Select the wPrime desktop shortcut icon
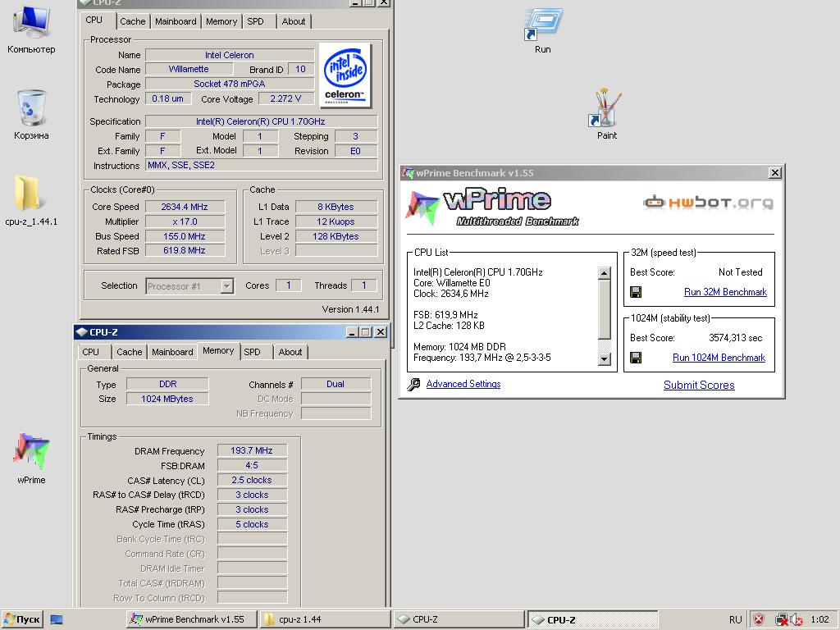840x630 pixels. pyautogui.click(x=31, y=458)
